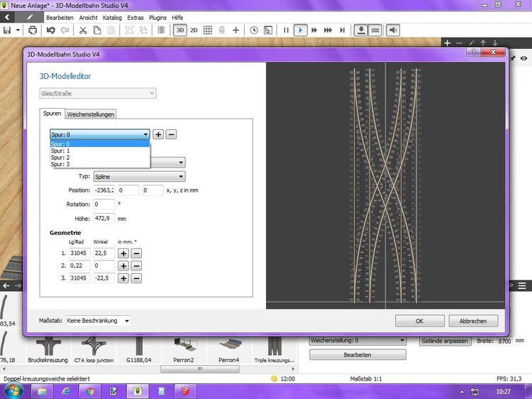Click the paste clipboard icon

click(111, 31)
